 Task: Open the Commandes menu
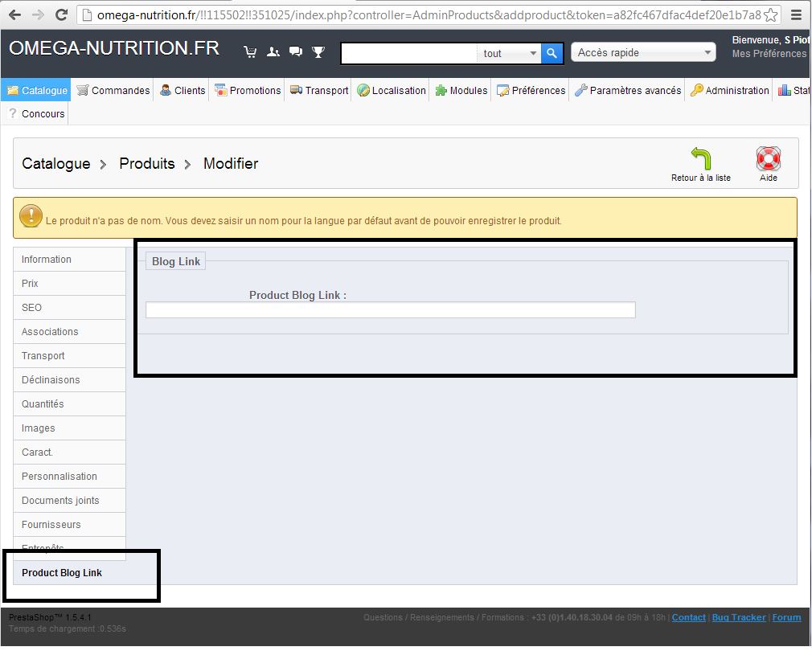pos(113,90)
